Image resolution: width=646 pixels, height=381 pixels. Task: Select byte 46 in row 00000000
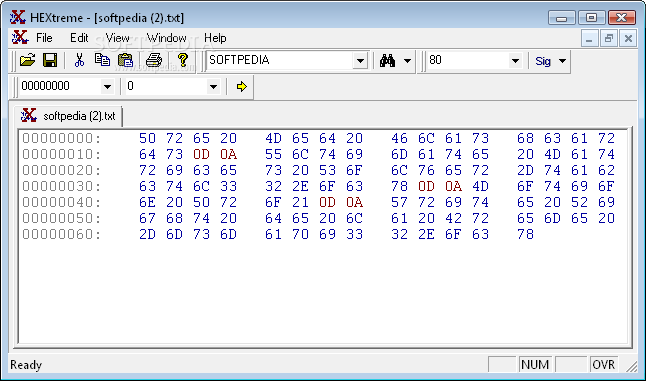399,138
